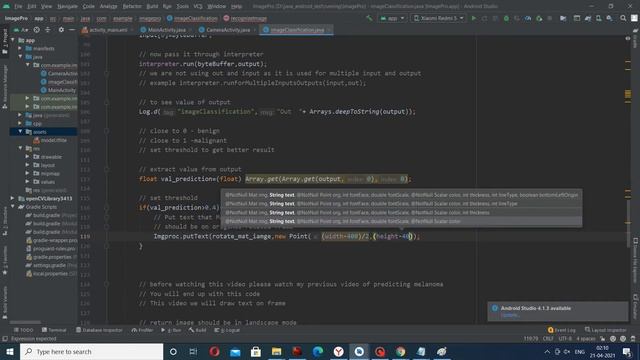Screen dimensions: 640x360
Task: Click the Scroll From Source target icon
Action: click(x=37, y=30)
